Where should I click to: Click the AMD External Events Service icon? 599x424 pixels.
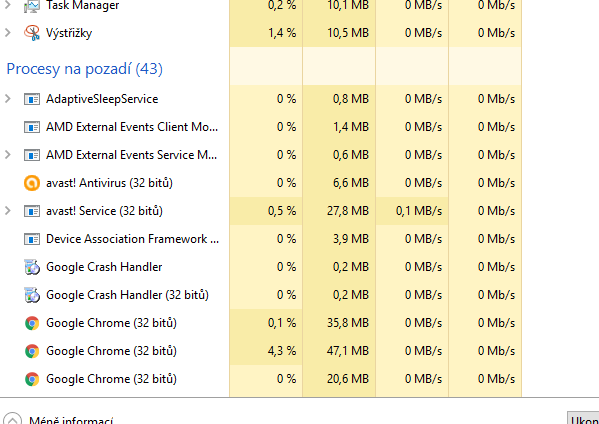[x=32, y=155]
